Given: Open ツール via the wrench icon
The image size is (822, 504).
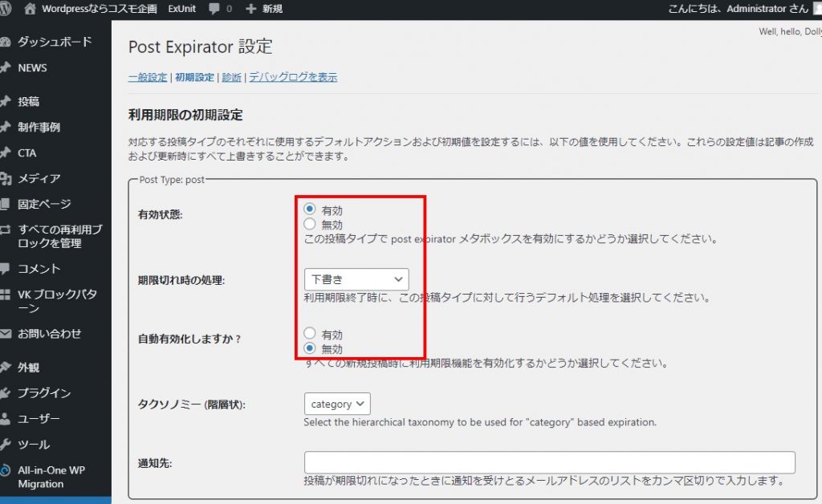Looking at the screenshot, I should pyautogui.click(x=6, y=445).
